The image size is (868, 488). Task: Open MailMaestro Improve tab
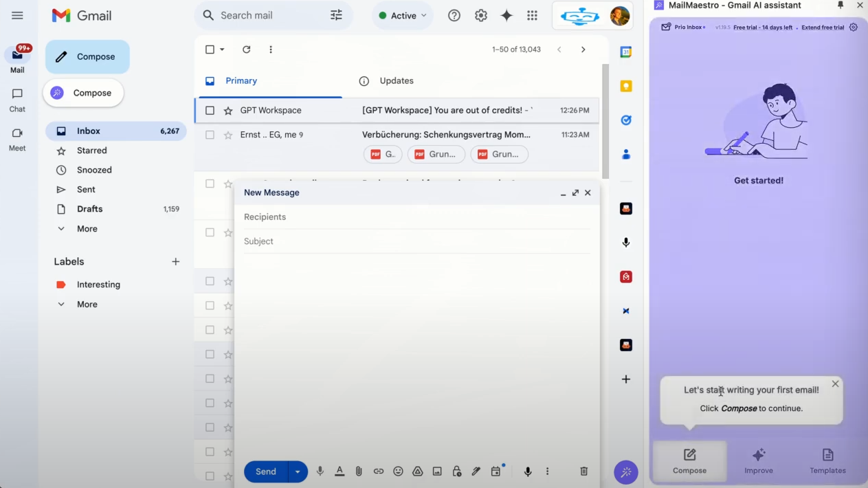[x=759, y=461]
